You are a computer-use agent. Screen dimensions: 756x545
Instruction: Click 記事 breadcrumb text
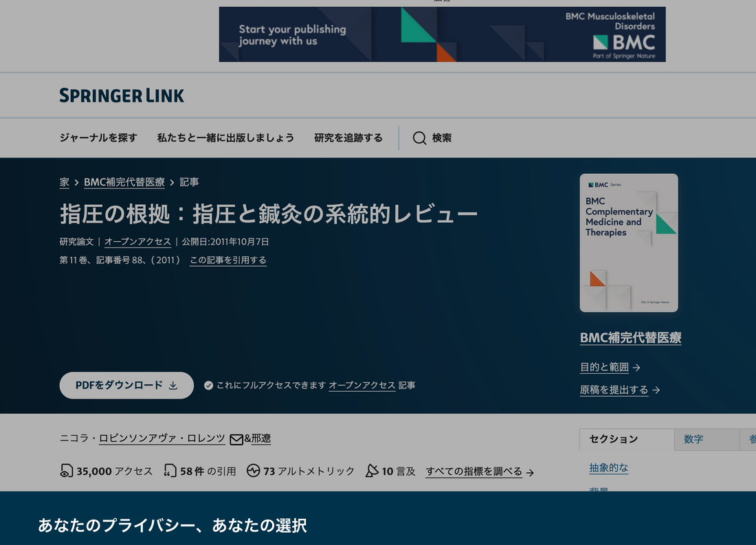pos(189,182)
